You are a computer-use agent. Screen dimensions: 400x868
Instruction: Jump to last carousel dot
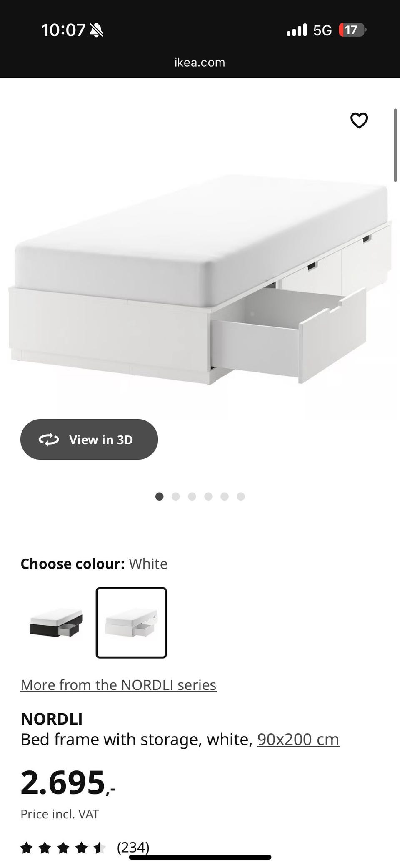[241, 496]
